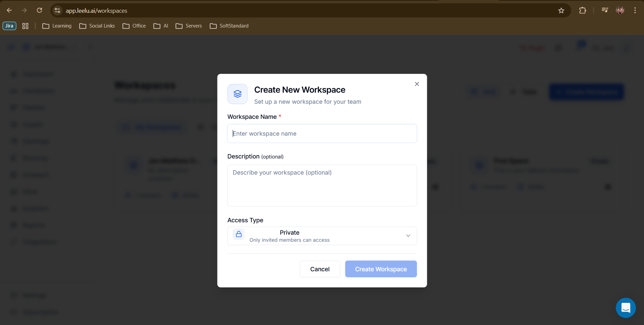The image size is (644, 325).
Task: Click the workspace layers icon in dialog header
Action: click(x=237, y=94)
